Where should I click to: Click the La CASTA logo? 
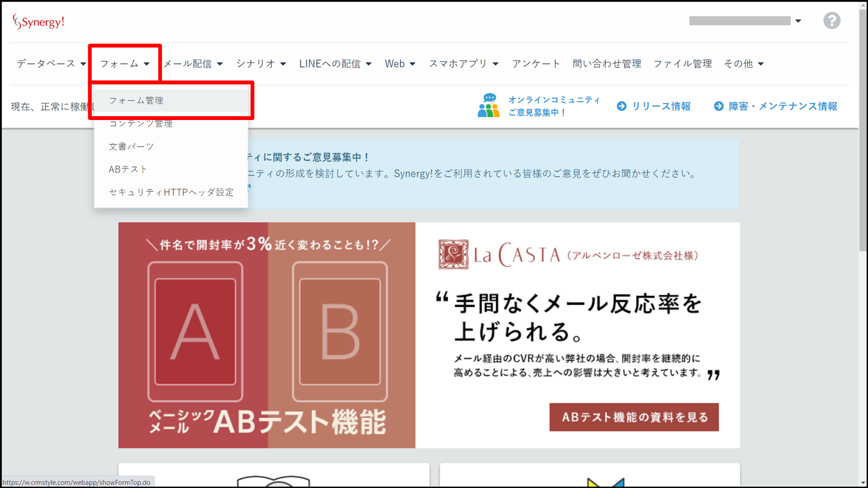tap(499, 255)
